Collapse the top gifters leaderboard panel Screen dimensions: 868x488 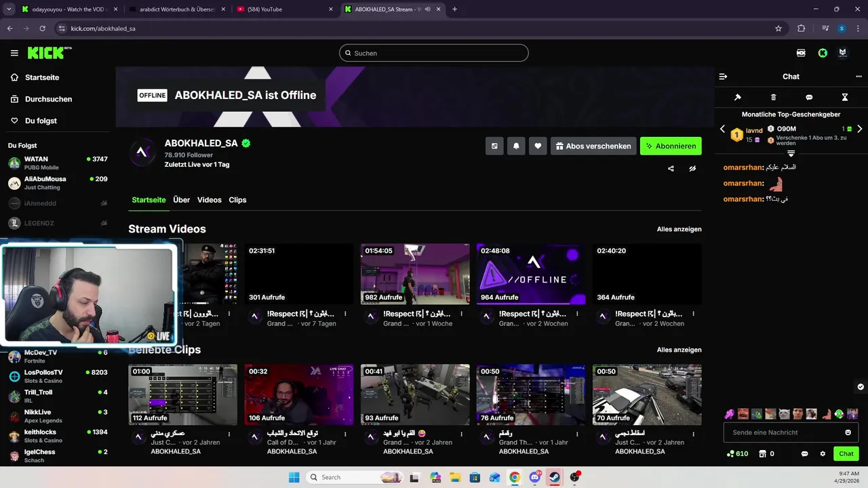tap(791, 154)
